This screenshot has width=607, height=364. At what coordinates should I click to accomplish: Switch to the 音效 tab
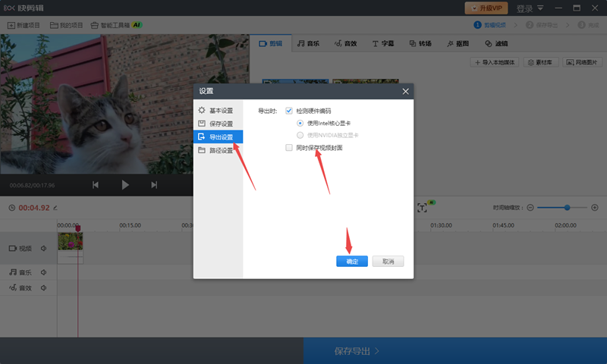tap(345, 43)
